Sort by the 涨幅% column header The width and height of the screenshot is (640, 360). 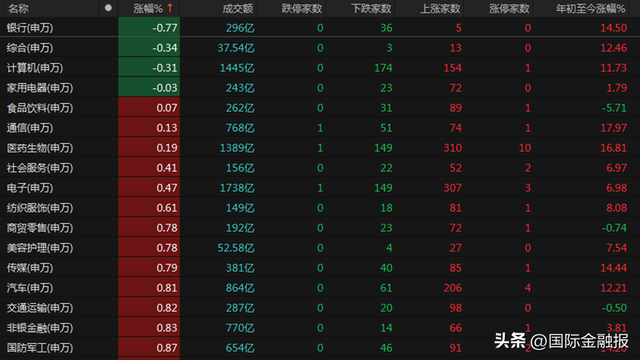148,8
